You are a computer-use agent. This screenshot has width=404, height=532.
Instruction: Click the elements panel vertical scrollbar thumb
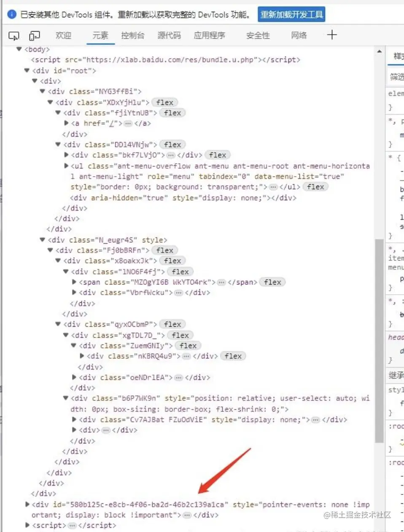(x=379, y=341)
